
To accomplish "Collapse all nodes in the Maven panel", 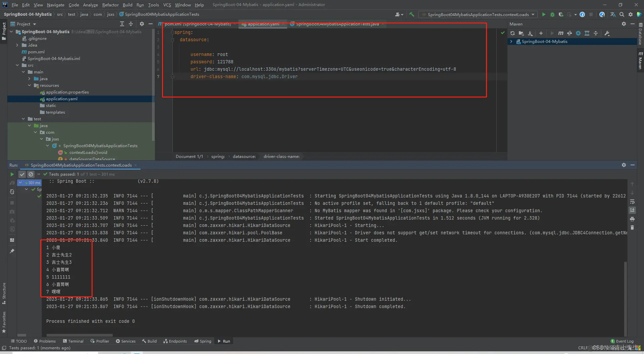I will (x=596, y=33).
